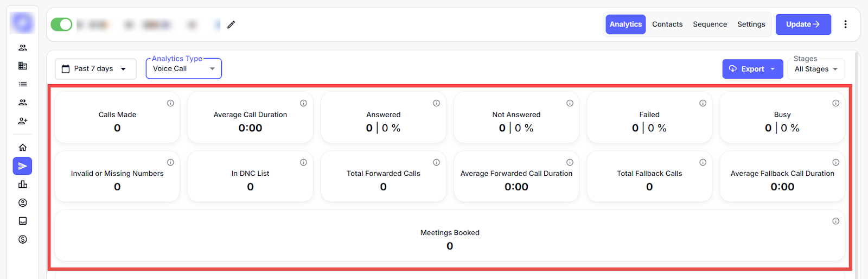Click info icon on Calls Made card

[x=170, y=103]
